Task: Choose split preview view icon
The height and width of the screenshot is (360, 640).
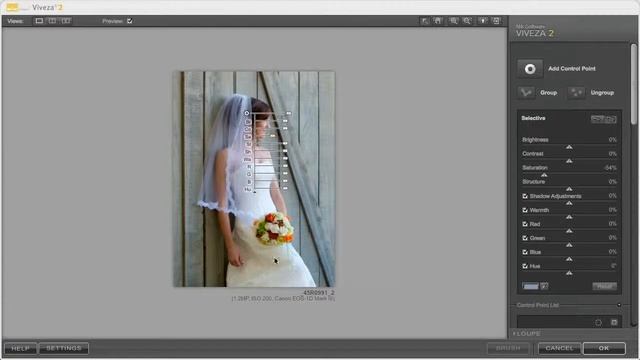Action: coord(52,21)
